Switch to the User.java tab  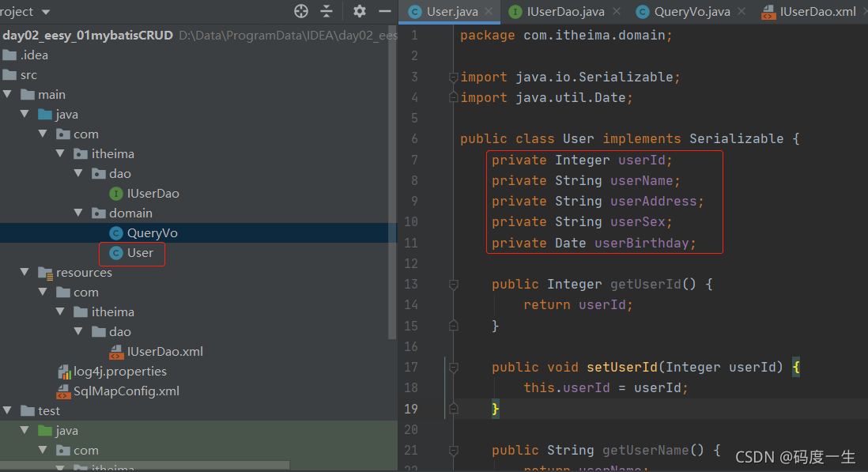coord(451,12)
